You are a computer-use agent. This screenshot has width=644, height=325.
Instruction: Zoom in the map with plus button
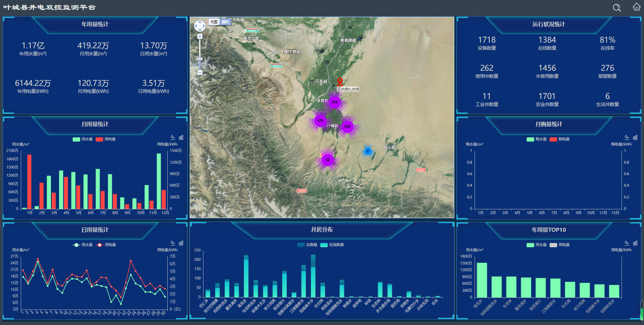click(x=200, y=36)
